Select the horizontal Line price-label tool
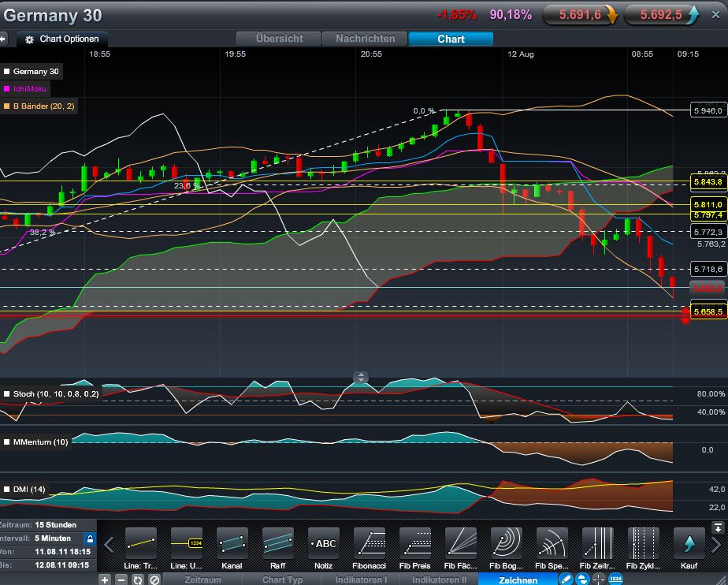Screen dimensions: 728x585 point(186,543)
